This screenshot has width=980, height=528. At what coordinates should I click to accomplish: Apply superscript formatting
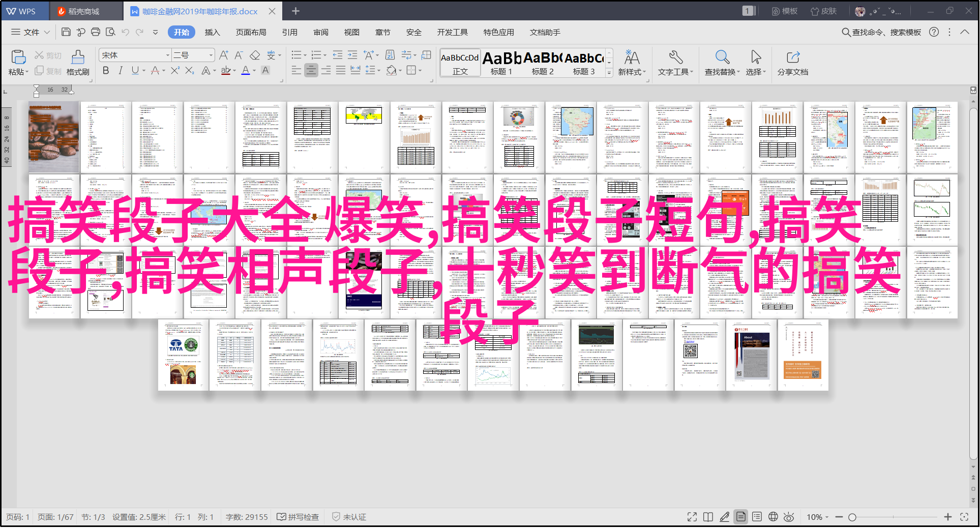175,71
